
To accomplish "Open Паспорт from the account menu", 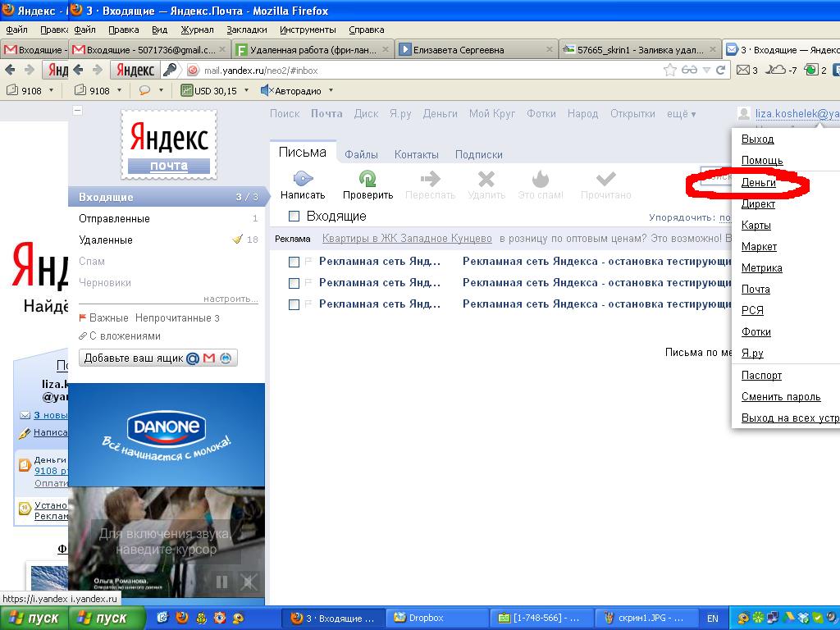I will point(761,376).
